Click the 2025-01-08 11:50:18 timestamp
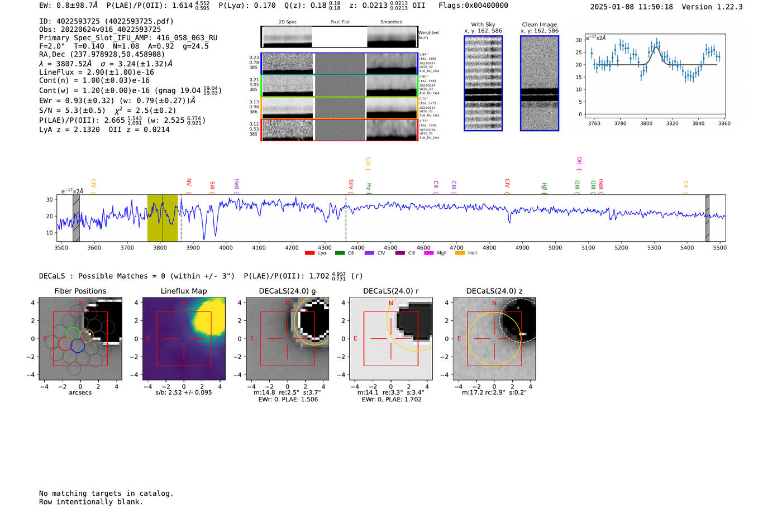782x532 pixels. [632, 7]
